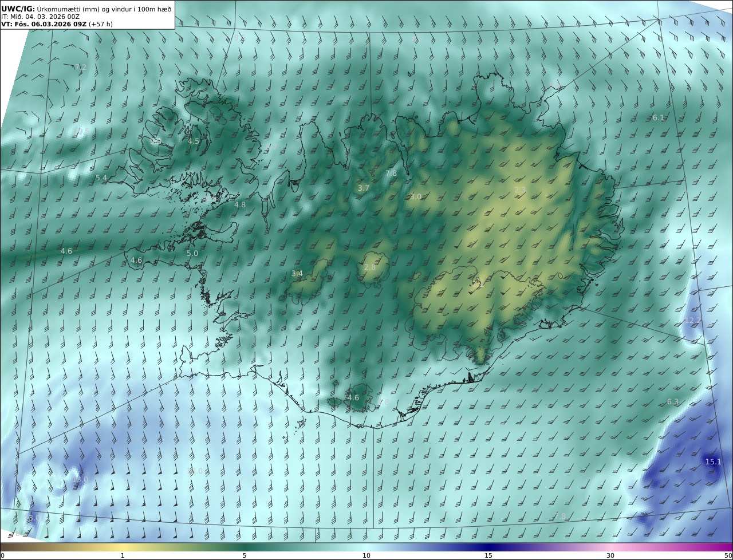
Task: Click the colorbar tick label 5
Action: click(x=245, y=556)
